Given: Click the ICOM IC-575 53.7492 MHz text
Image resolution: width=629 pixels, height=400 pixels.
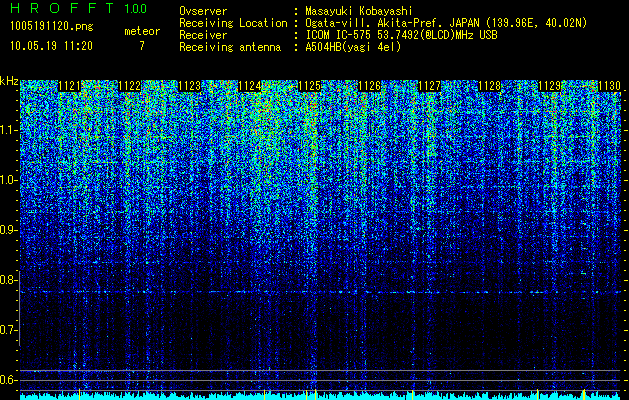Looking at the screenshot, I should (401, 35).
